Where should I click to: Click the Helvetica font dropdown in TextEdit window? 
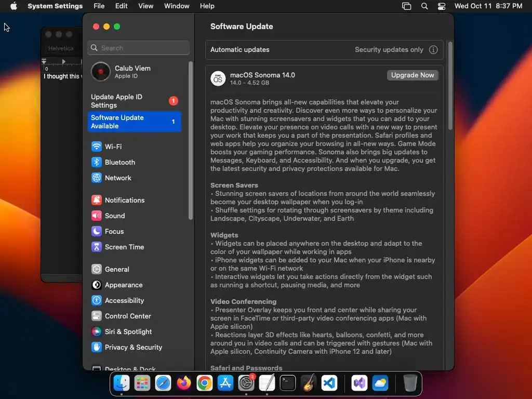point(61,48)
